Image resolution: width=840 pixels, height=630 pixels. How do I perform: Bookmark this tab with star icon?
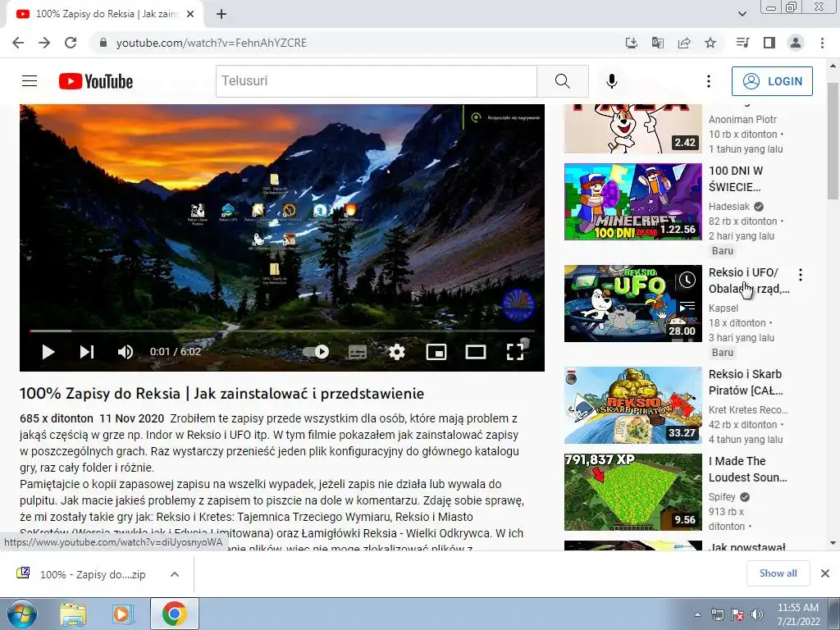click(x=710, y=43)
